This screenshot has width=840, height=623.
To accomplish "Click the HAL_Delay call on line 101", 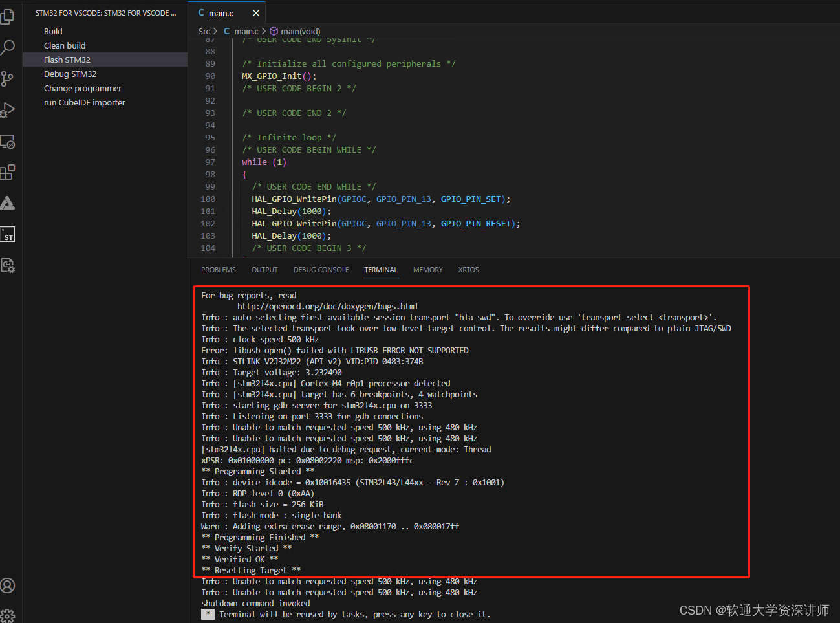I will (x=291, y=212).
